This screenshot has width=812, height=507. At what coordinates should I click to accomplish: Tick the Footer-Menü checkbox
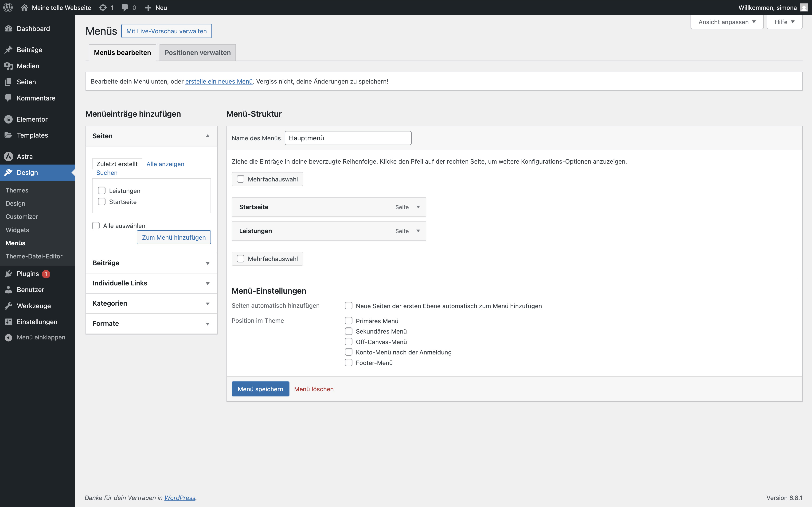click(349, 362)
